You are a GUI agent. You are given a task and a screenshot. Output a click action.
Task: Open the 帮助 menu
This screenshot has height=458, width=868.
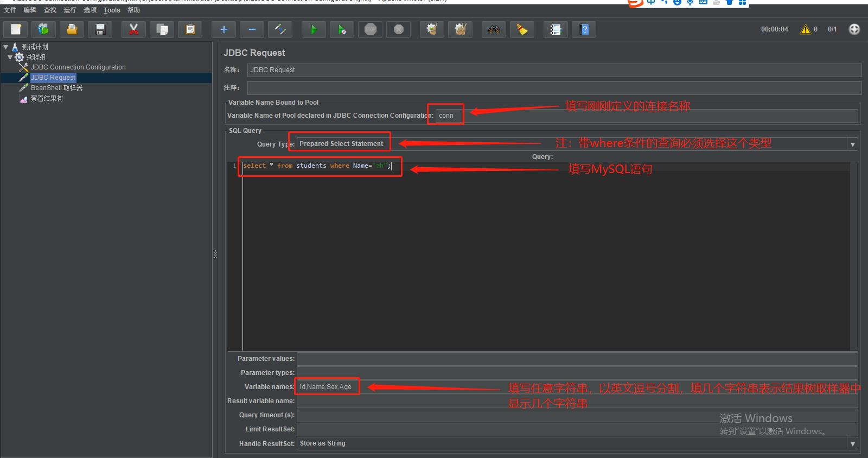(x=133, y=10)
